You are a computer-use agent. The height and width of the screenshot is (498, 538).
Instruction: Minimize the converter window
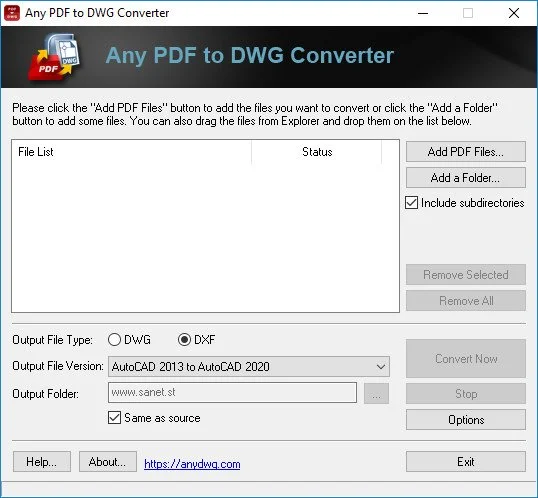point(423,13)
